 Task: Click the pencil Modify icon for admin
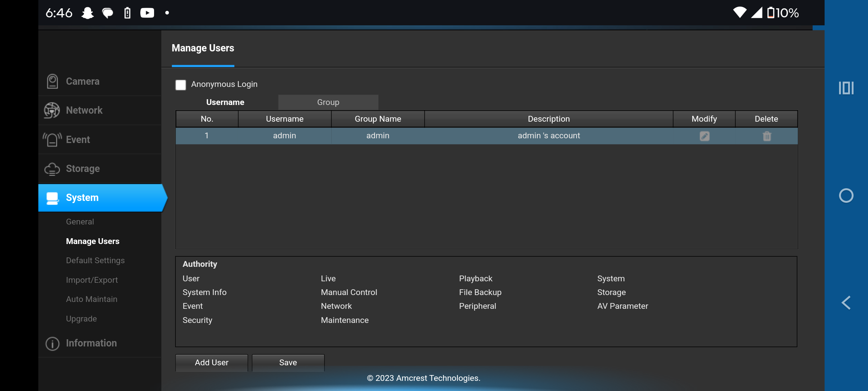704,136
